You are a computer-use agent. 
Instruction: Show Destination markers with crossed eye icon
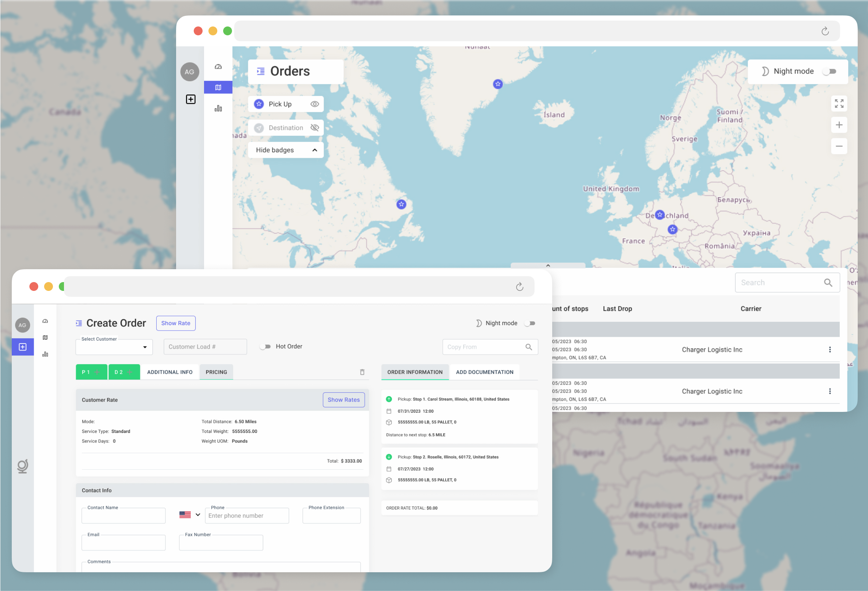(x=314, y=128)
